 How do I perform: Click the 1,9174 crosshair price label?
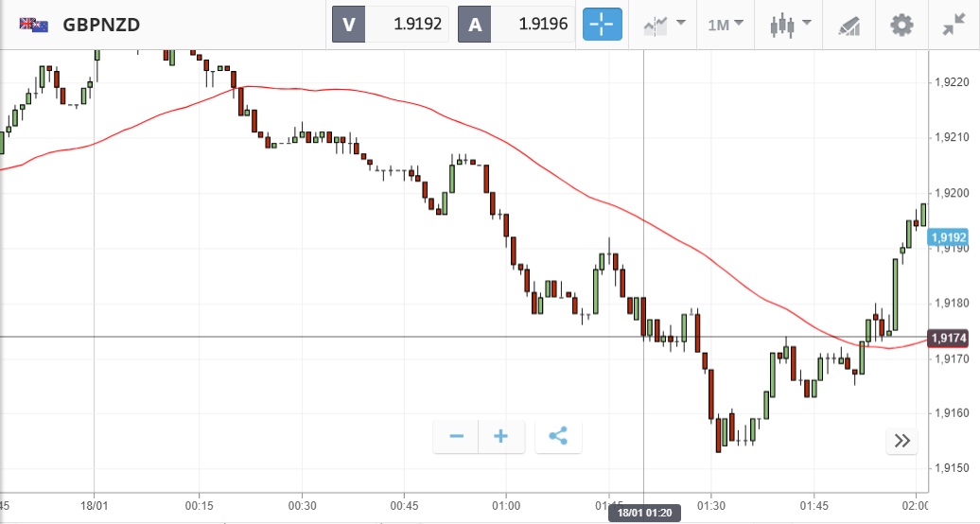click(x=947, y=338)
